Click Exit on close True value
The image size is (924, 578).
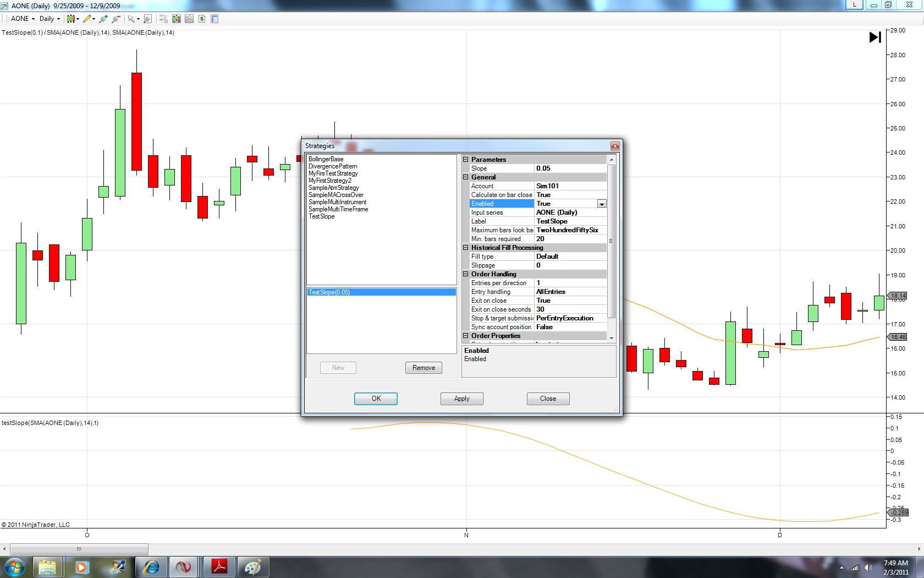(x=571, y=301)
